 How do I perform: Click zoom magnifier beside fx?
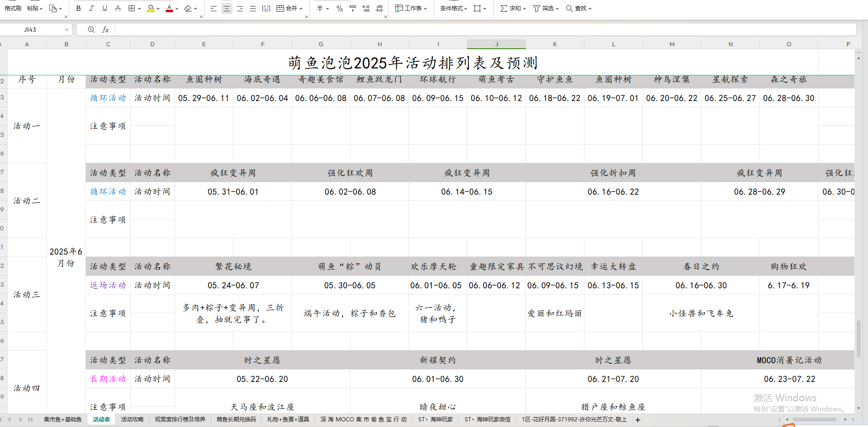tap(91, 29)
